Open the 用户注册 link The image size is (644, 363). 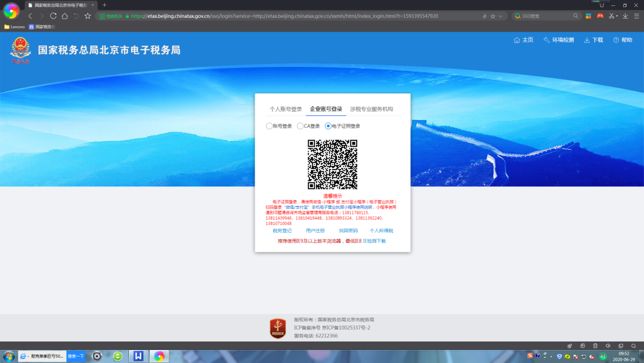point(315,230)
